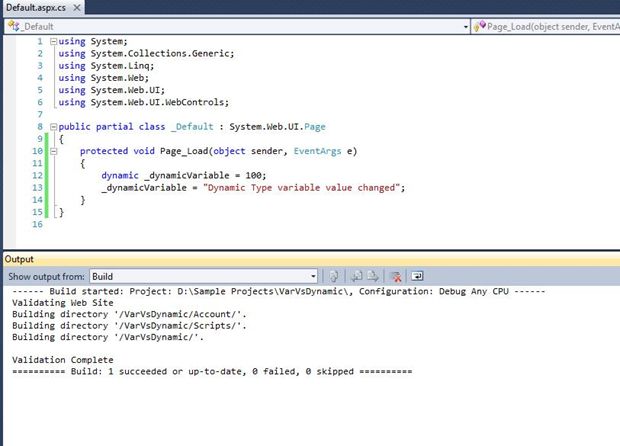Toggle word wrap in Output window
The height and width of the screenshot is (446, 620).
tap(417, 276)
